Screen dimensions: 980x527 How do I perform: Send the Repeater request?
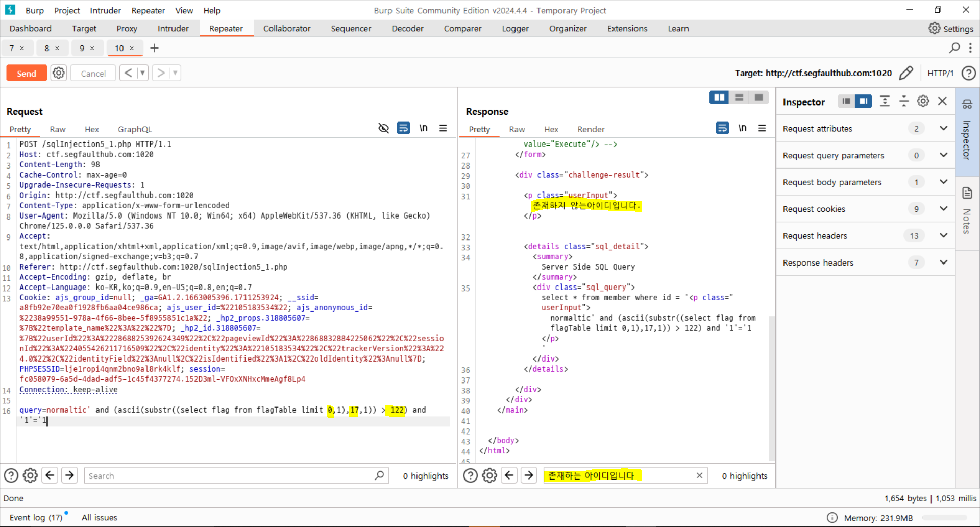[x=27, y=73]
